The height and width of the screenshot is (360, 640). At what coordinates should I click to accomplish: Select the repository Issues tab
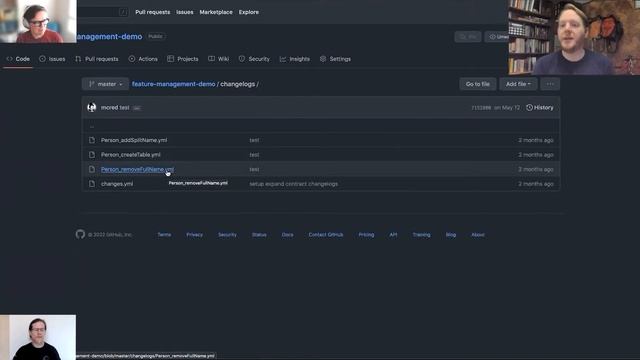52,59
